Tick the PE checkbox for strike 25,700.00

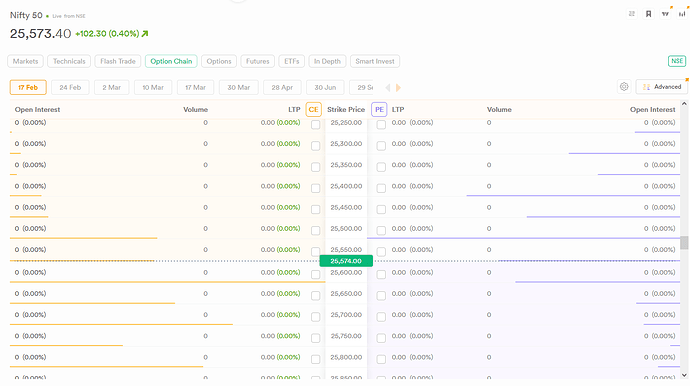[x=381, y=316]
